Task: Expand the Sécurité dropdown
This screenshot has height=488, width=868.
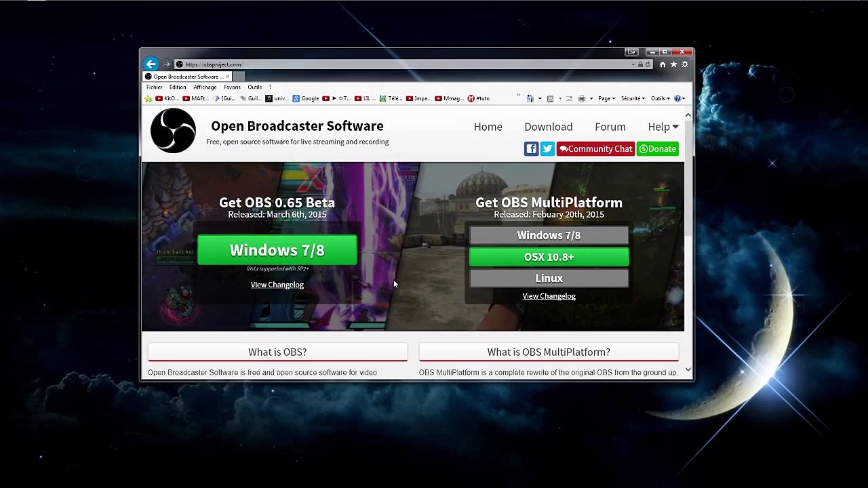Action: pyautogui.click(x=633, y=98)
